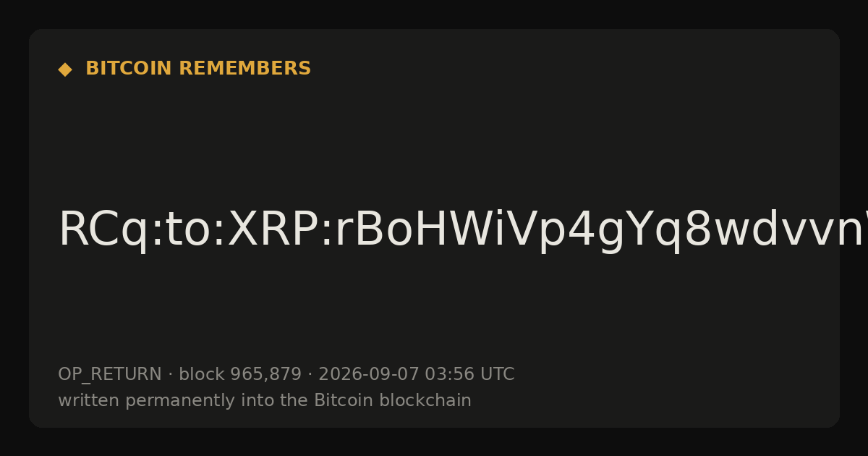Click the orange diamond icon
Screen dimensions: 868x456
(65, 69)
